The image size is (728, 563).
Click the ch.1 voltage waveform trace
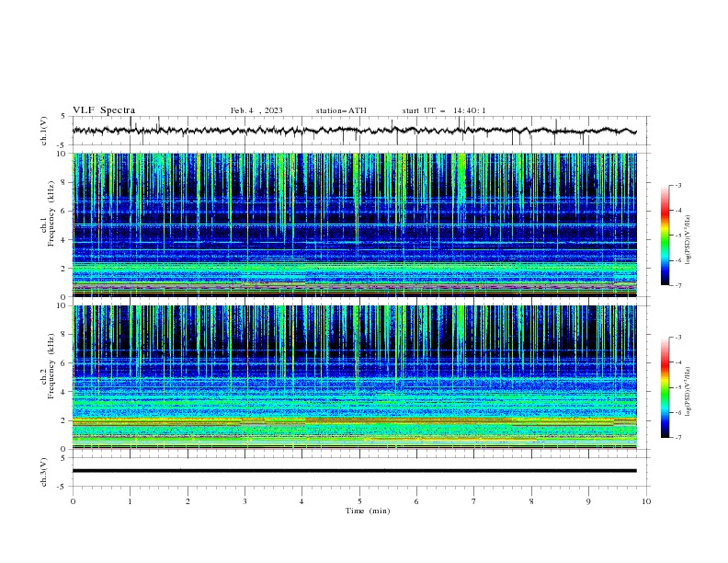tap(354, 131)
